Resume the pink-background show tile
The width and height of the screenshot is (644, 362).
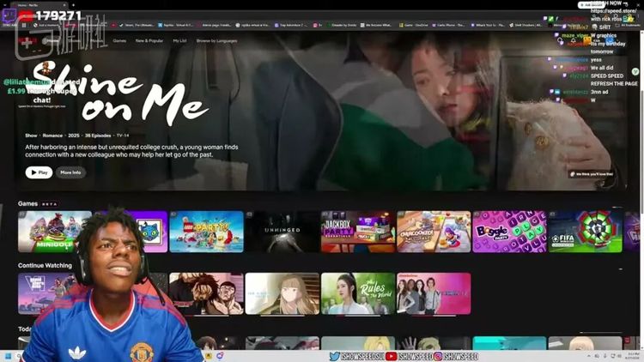tap(434, 293)
